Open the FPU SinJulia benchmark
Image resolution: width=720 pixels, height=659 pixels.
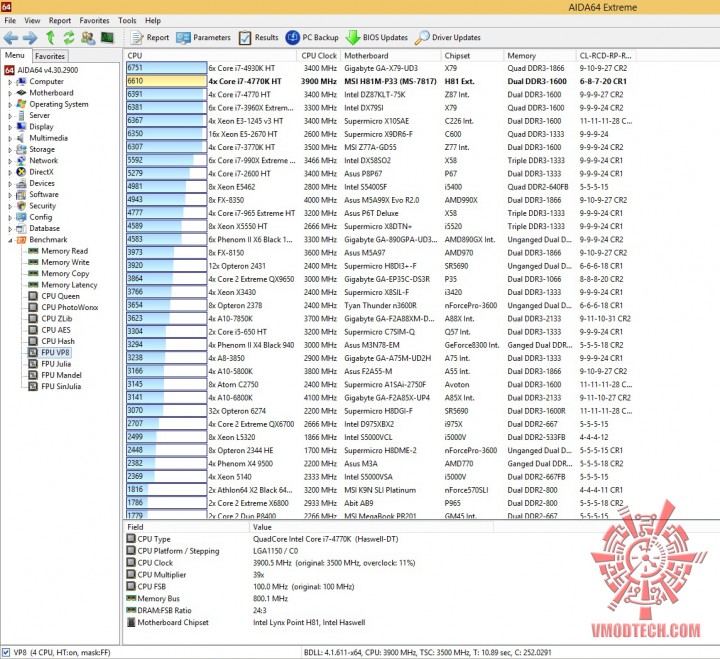click(x=54, y=387)
